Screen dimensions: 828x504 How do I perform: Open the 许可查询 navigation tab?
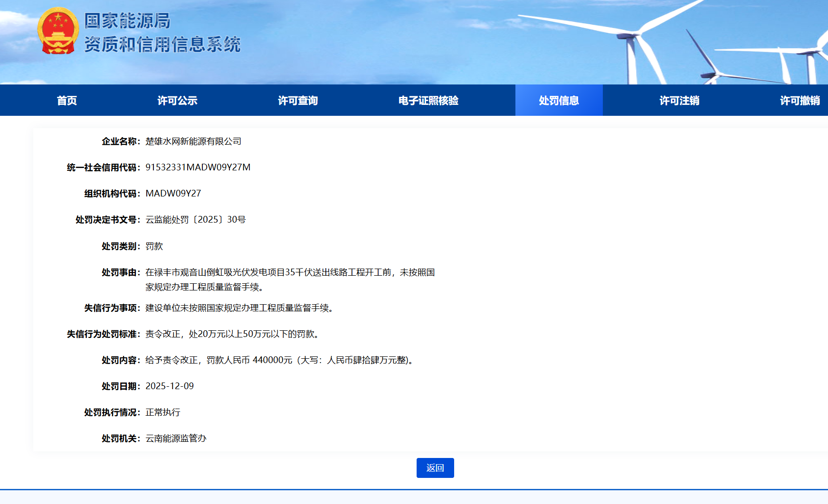pos(298,101)
